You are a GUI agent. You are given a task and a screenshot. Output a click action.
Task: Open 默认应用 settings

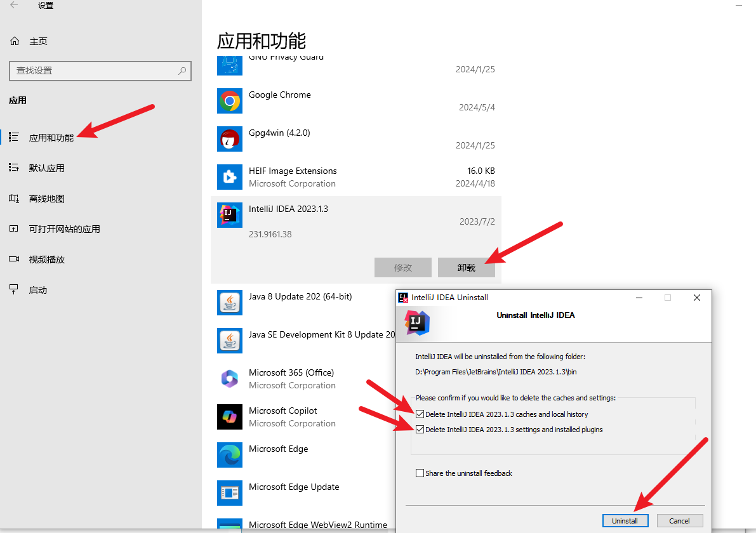pos(47,168)
